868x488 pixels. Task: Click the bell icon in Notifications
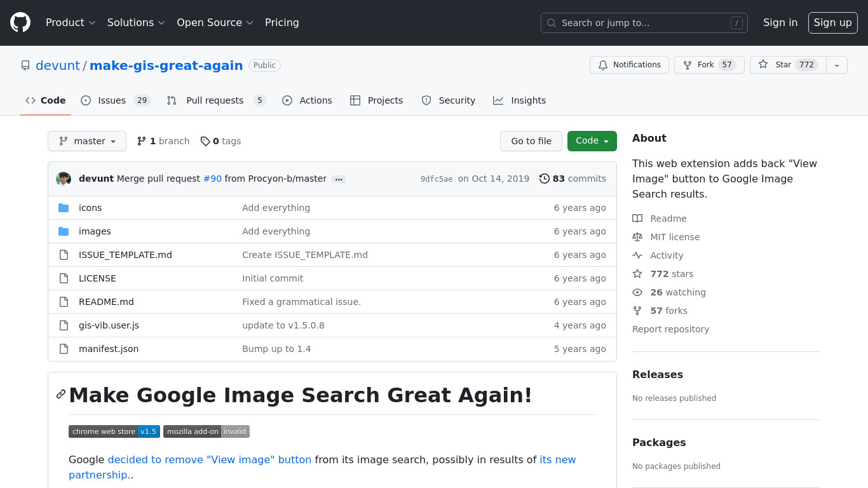[603, 65]
